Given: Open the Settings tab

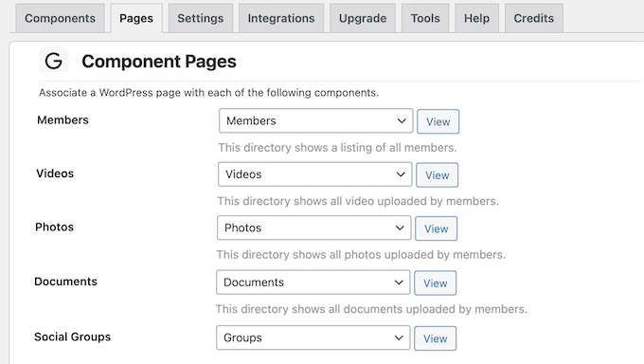Looking at the screenshot, I should click(x=201, y=18).
